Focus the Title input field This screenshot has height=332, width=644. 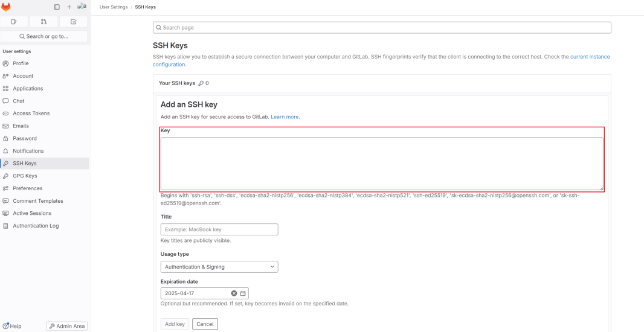[219, 229]
